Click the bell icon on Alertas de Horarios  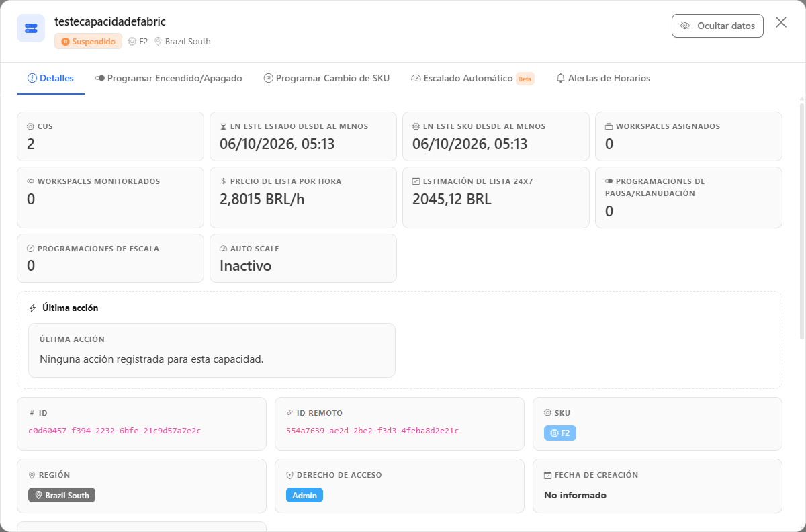(x=561, y=78)
